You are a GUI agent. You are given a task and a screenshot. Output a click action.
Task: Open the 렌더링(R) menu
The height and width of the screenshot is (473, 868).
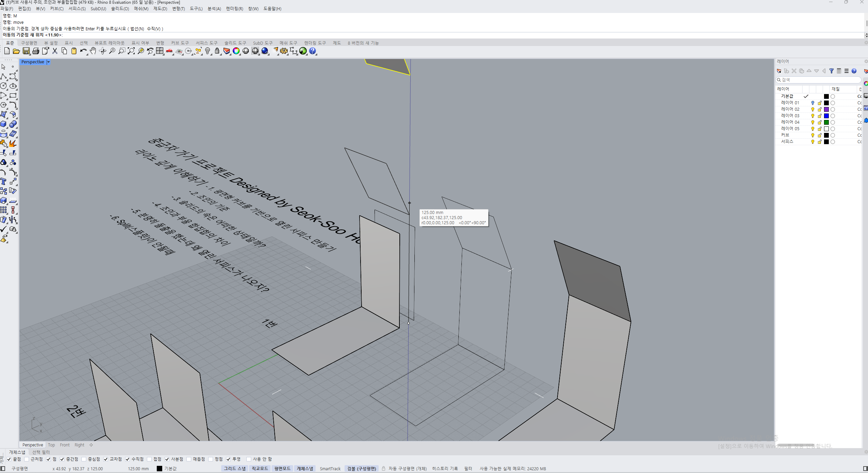click(234, 9)
